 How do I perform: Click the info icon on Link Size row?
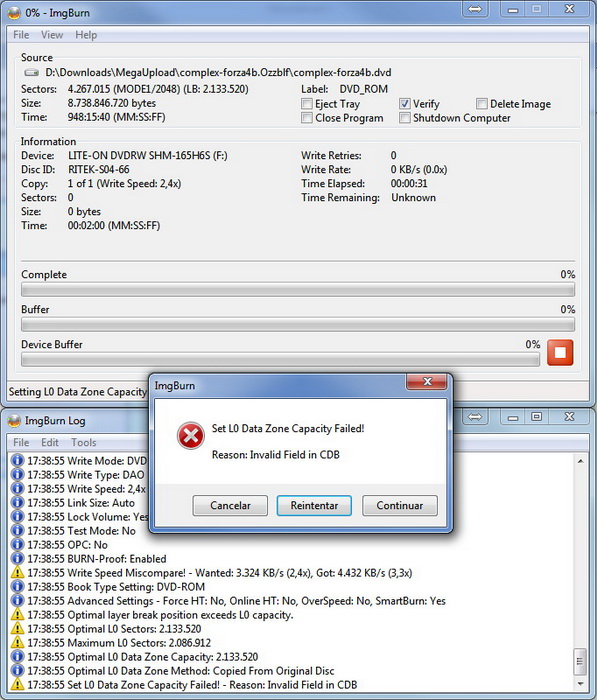click(x=17, y=503)
